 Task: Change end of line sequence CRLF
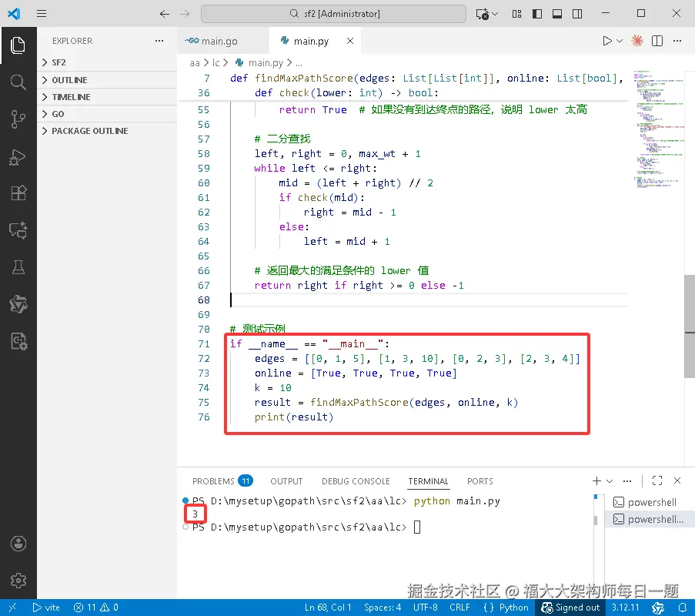[459, 608]
